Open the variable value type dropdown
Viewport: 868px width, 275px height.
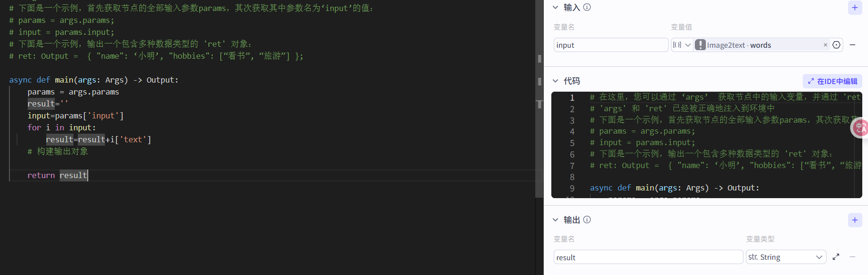pyautogui.click(x=682, y=45)
